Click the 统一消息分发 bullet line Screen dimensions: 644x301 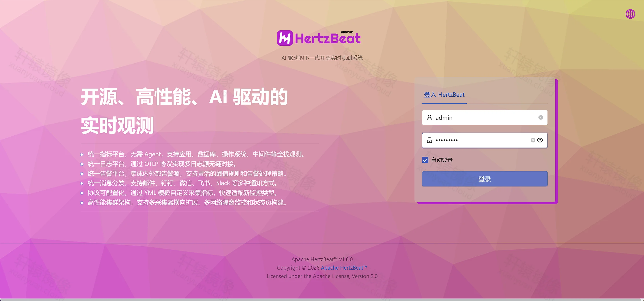[183, 183]
